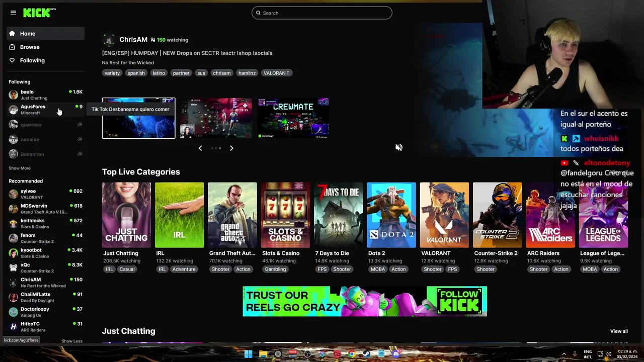Open AgusFores channel in Following list
644x362 pixels.
(x=45, y=110)
